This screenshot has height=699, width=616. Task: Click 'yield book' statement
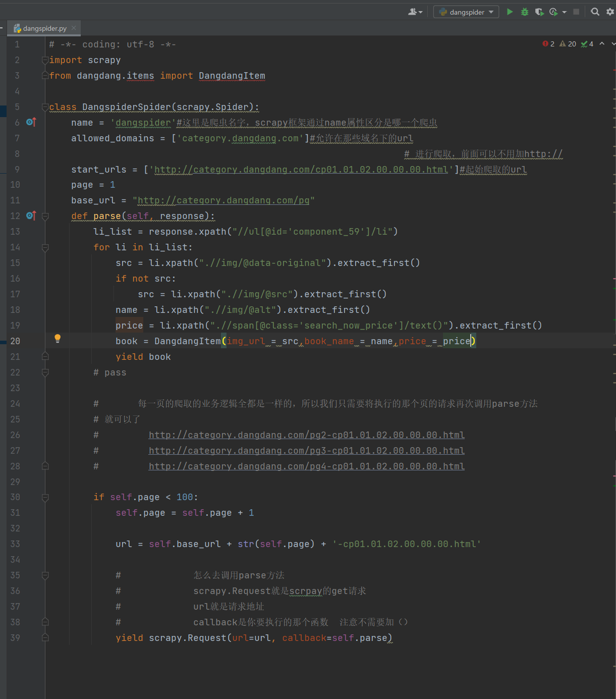[x=143, y=357]
